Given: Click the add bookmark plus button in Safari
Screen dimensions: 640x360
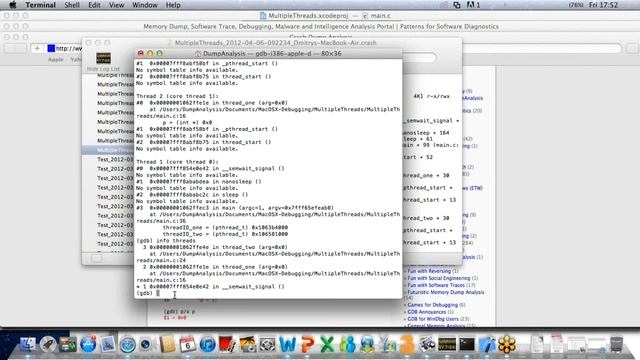Looking at the screenshot, I should [x=37, y=48].
